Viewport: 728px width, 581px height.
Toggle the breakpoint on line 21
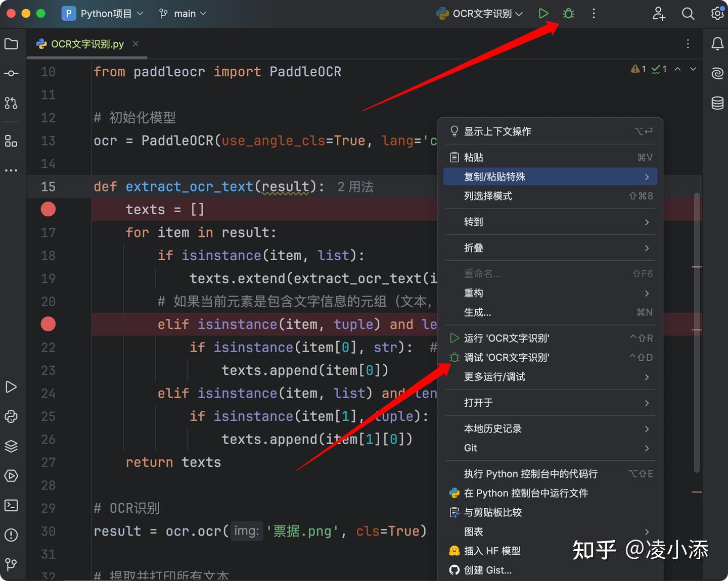[48, 324]
